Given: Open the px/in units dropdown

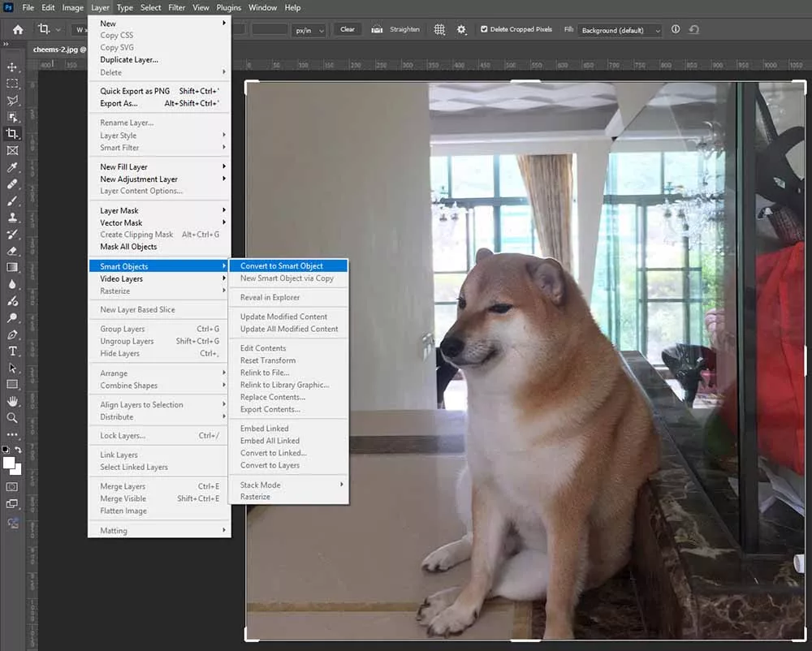Looking at the screenshot, I should (310, 30).
